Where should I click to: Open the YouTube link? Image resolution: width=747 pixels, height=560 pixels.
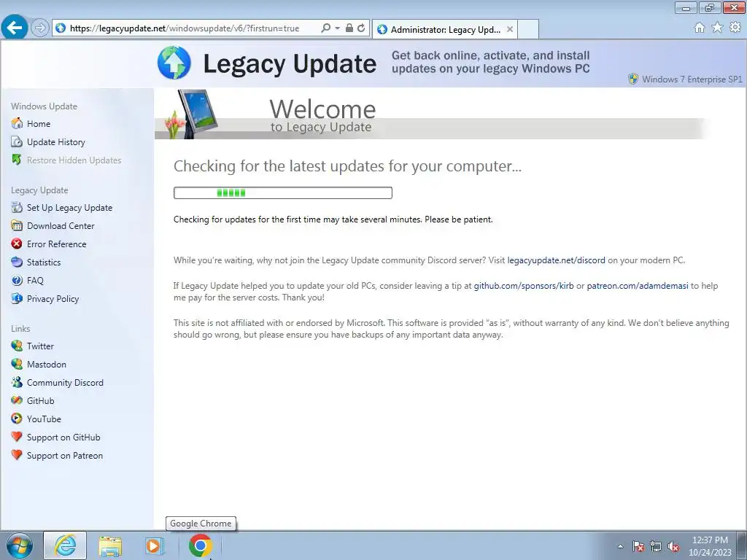[x=44, y=419]
